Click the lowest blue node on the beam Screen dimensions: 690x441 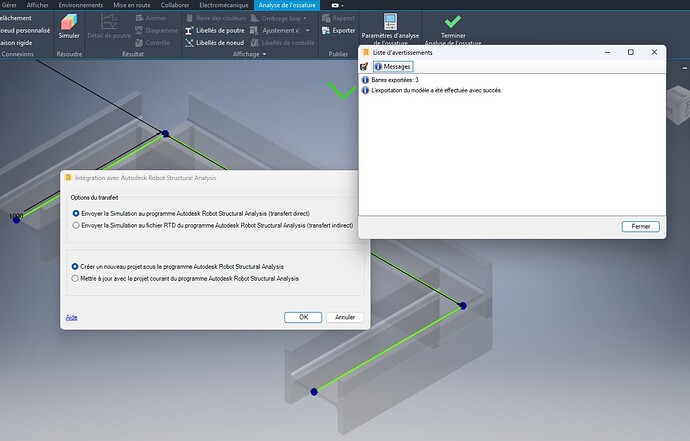314,392
